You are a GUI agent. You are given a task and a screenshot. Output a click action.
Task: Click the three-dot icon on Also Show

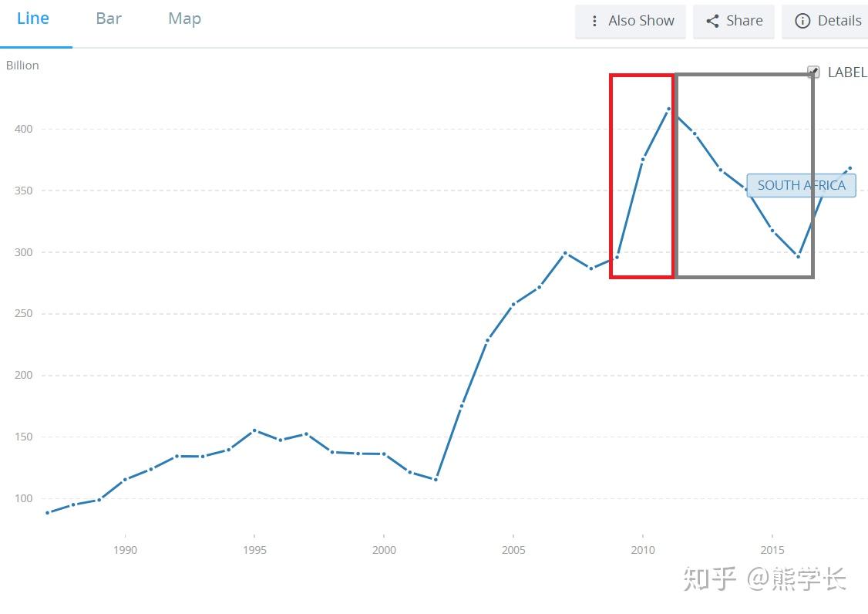594,21
